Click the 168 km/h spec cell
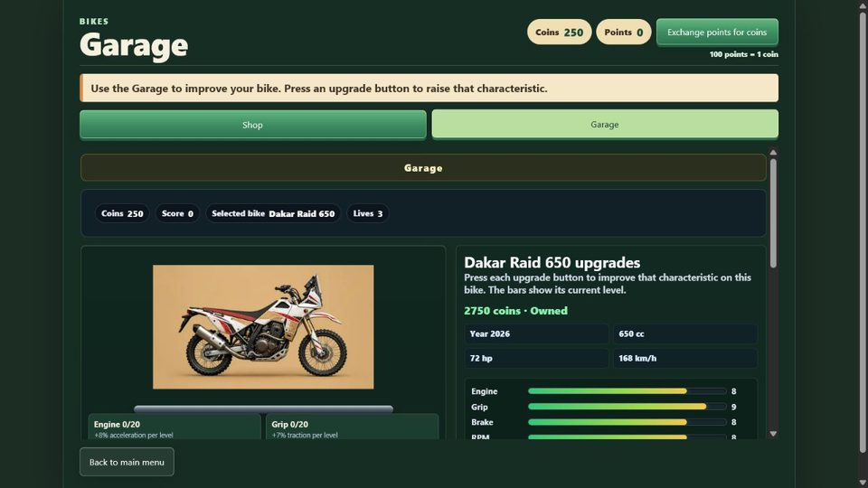 pyautogui.click(x=684, y=359)
